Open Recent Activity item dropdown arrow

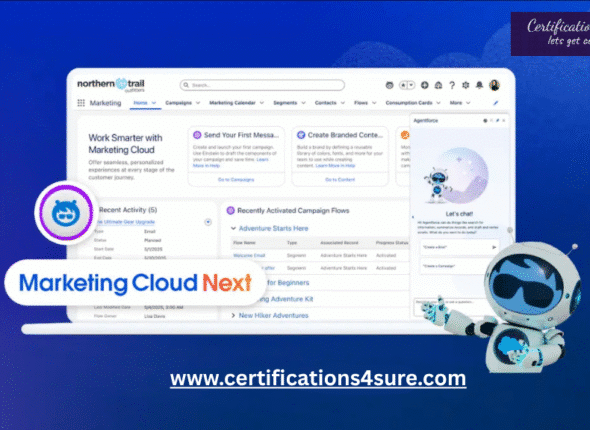pos(208,222)
